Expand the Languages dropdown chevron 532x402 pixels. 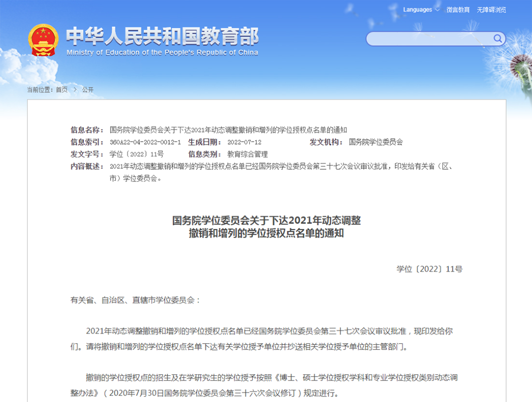click(x=437, y=10)
